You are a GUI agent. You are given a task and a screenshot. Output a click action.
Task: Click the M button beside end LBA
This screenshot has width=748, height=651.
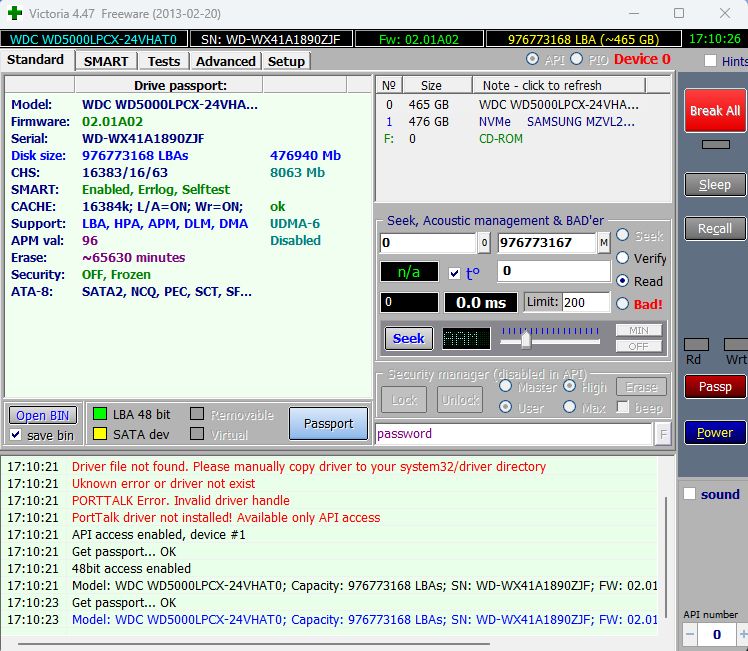tap(603, 243)
